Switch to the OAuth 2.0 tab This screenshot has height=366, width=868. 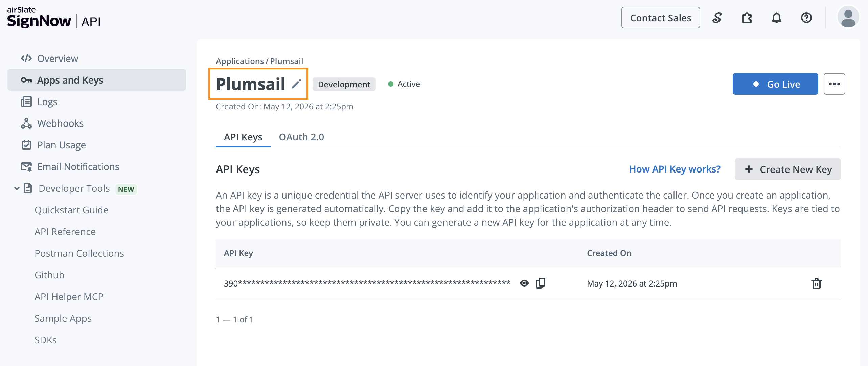coord(301,137)
